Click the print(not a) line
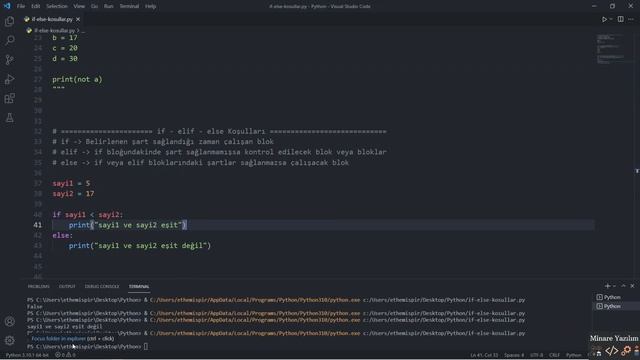 coord(77,79)
